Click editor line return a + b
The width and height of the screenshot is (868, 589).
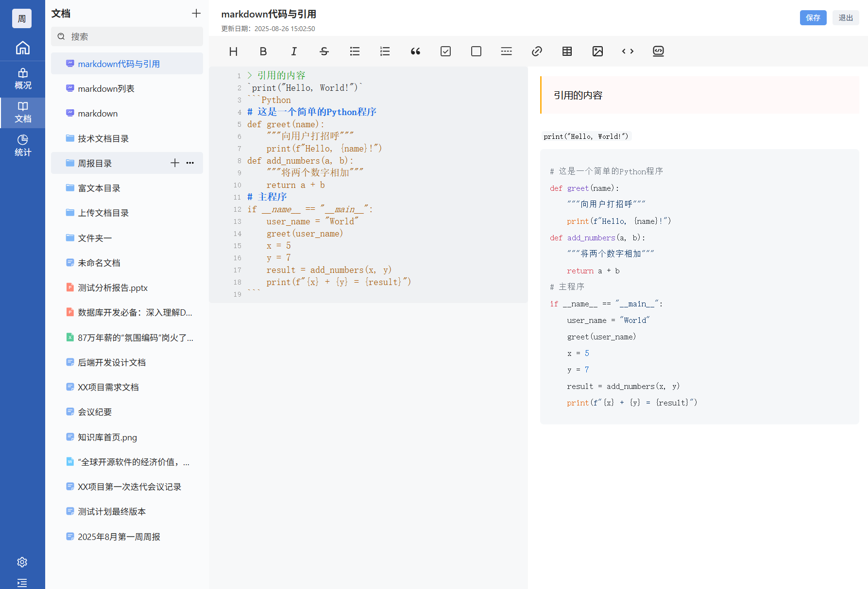pos(295,185)
